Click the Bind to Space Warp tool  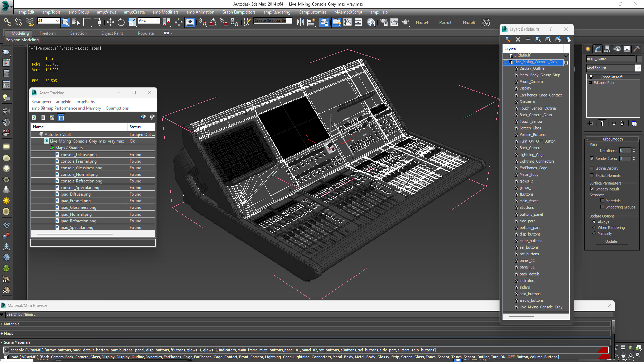coord(30,22)
